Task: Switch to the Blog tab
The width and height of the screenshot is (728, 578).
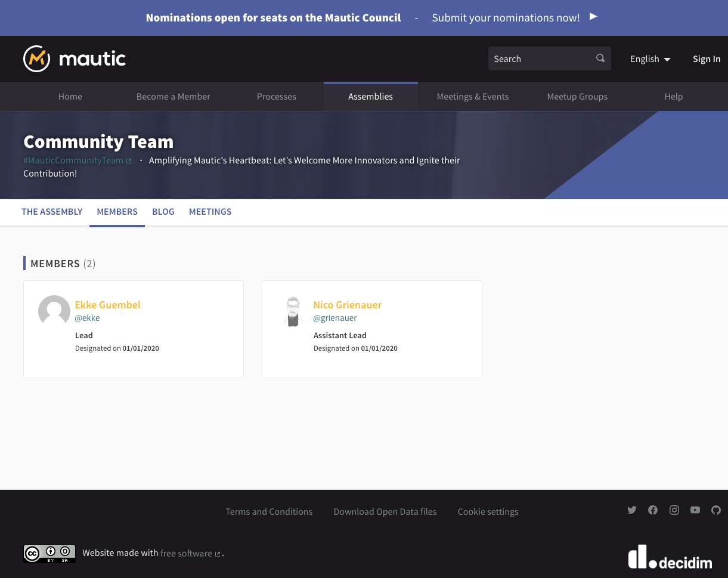Action: click(x=163, y=212)
